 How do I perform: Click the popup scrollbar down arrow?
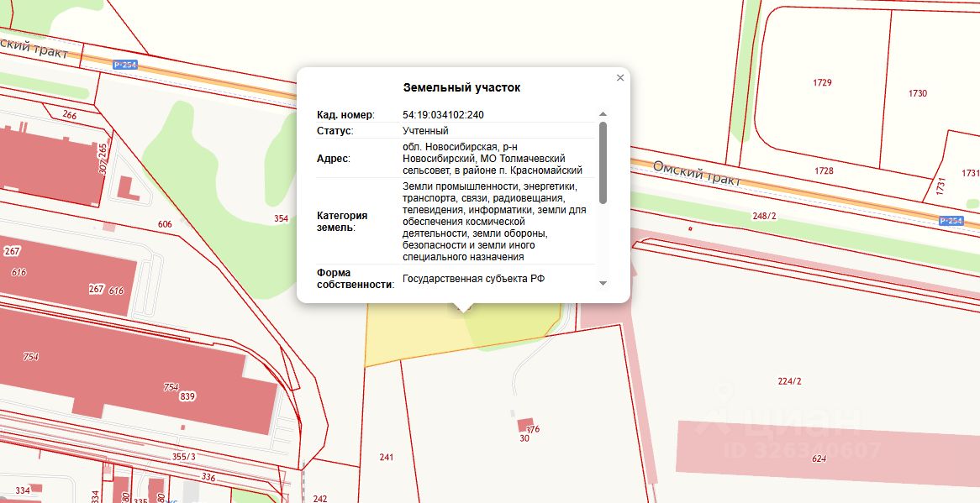[603, 283]
